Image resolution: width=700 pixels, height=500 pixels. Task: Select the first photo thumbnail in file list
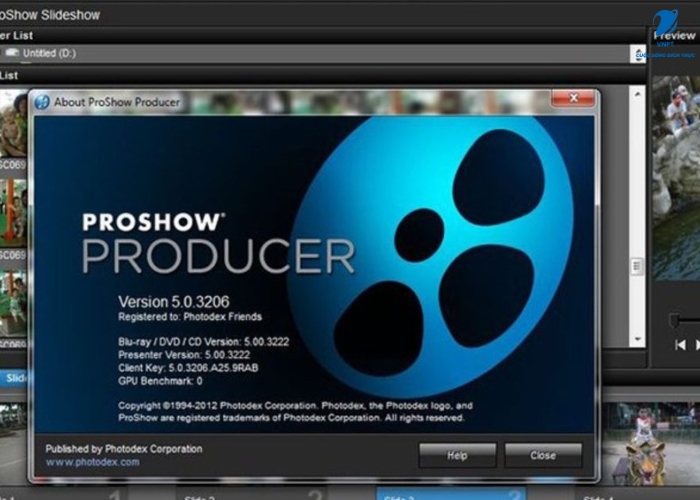[x=13, y=124]
